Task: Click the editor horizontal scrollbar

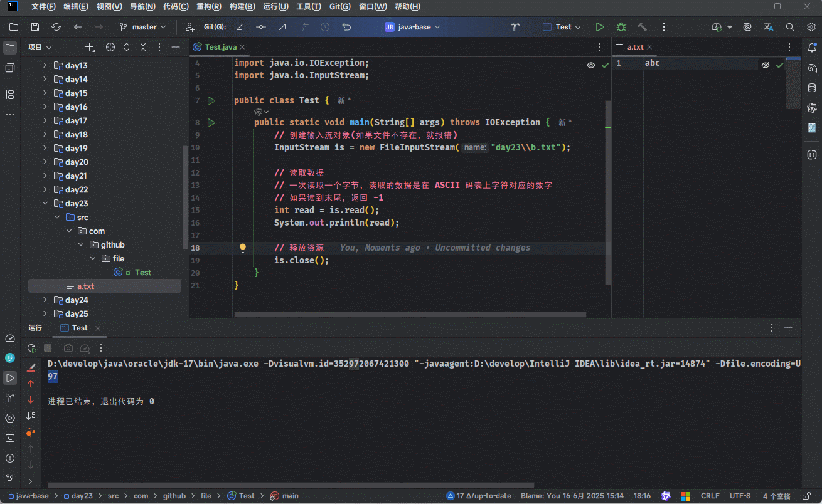Action: pyautogui.click(x=410, y=315)
